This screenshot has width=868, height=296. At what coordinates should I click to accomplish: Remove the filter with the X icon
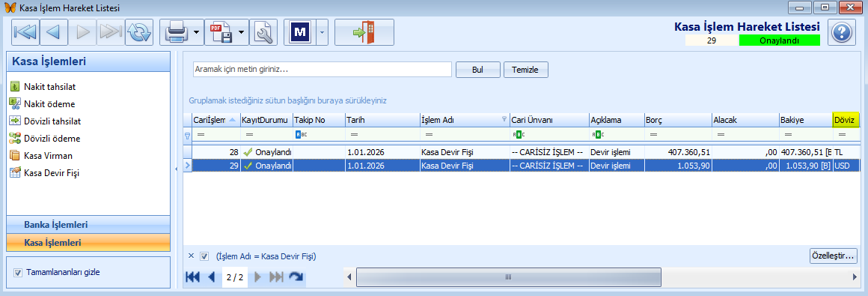pos(191,256)
